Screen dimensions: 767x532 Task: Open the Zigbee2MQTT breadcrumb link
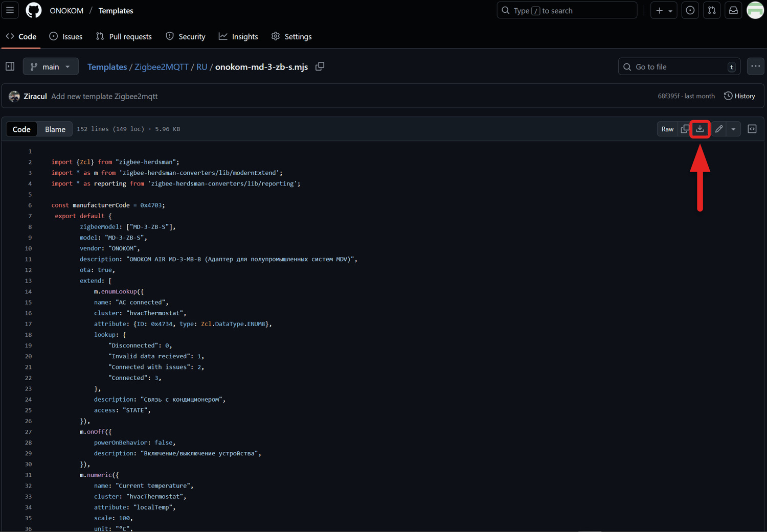tap(162, 66)
